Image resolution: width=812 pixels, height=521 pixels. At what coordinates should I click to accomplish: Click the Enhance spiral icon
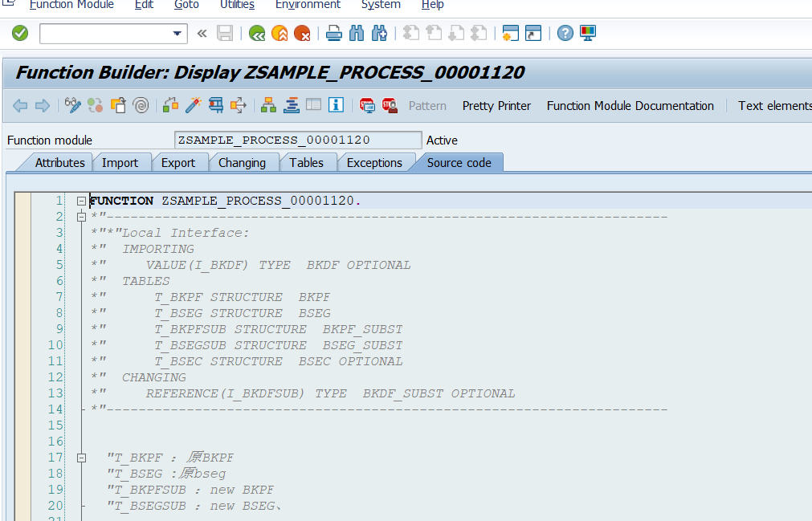141,105
